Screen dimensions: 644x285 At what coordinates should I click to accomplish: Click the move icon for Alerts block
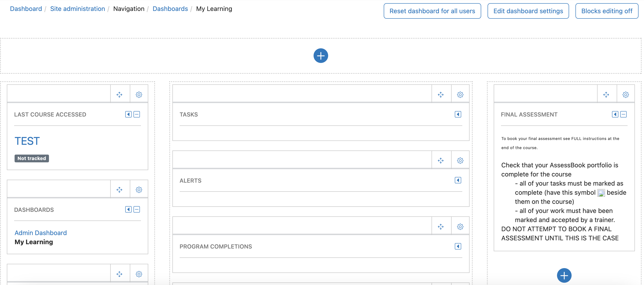(x=441, y=161)
